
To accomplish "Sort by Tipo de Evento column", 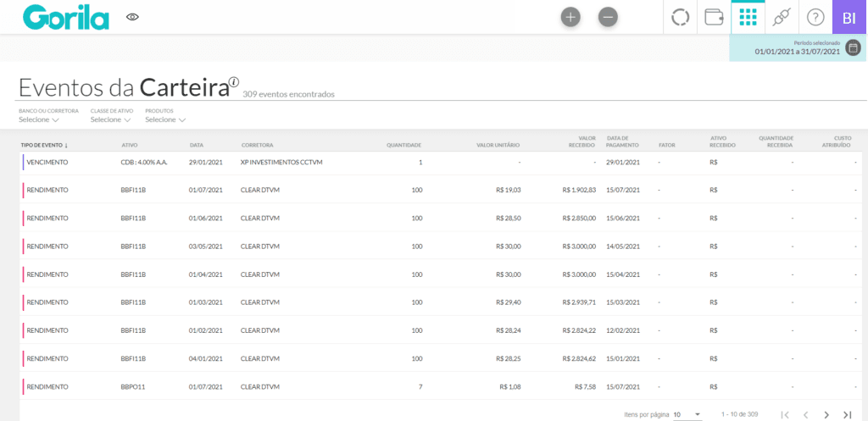I will click(x=44, y=146).
